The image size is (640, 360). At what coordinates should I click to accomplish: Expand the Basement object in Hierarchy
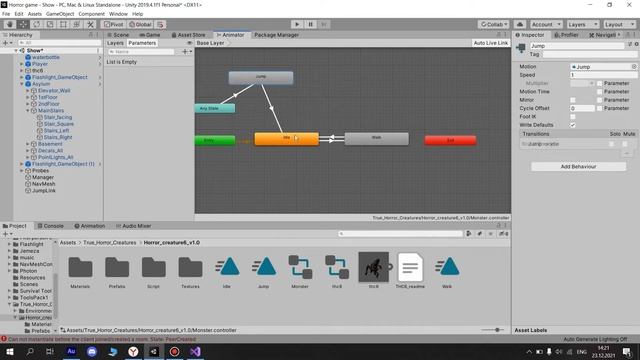pyautogui.click(x=28, y=144)
